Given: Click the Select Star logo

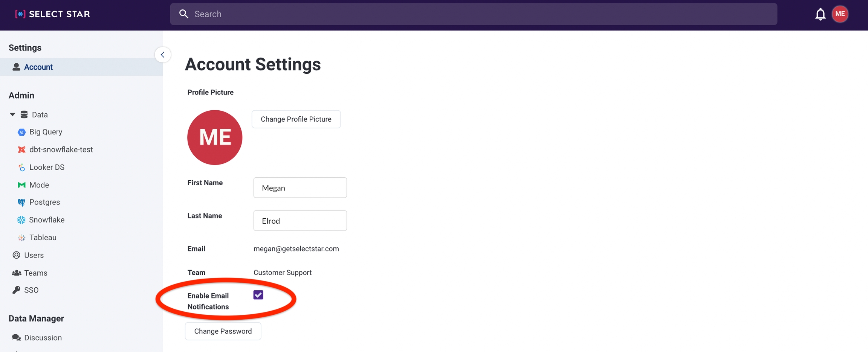Looking at the screenshot, I should pos(53,14).
